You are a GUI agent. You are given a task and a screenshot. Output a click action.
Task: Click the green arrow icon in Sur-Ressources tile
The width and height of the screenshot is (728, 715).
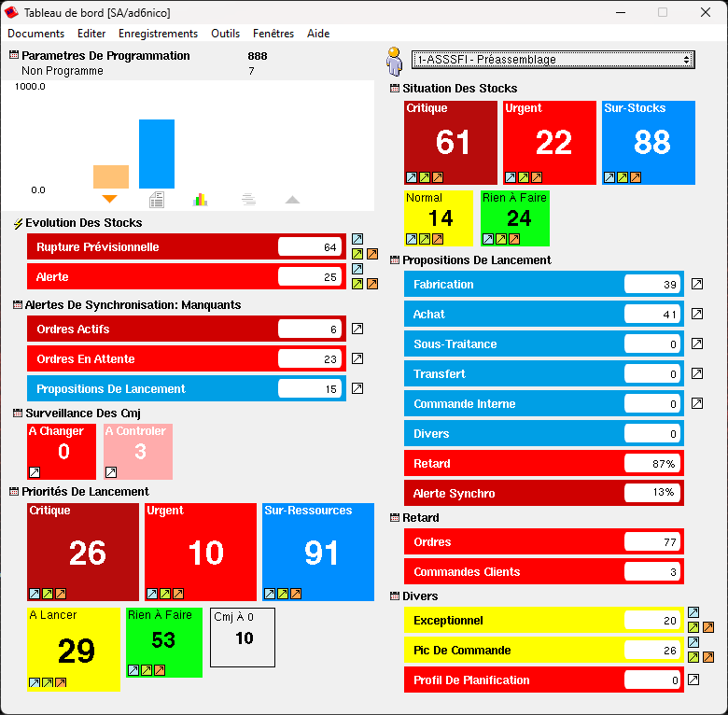click(283, 593)
